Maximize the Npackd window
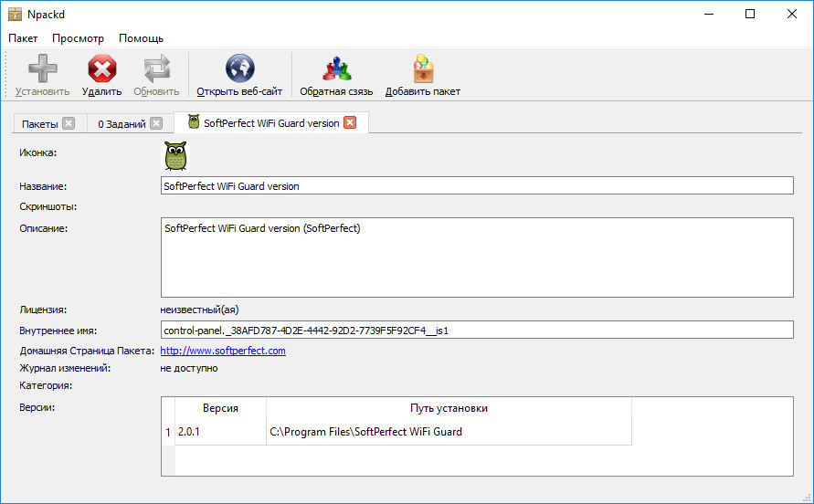 click(x=750, y=14)
